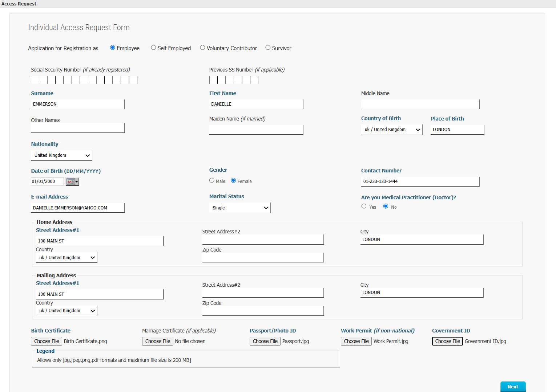Expand the Nationality dropdown
The image size is (556, 392).
pos(61,155)
